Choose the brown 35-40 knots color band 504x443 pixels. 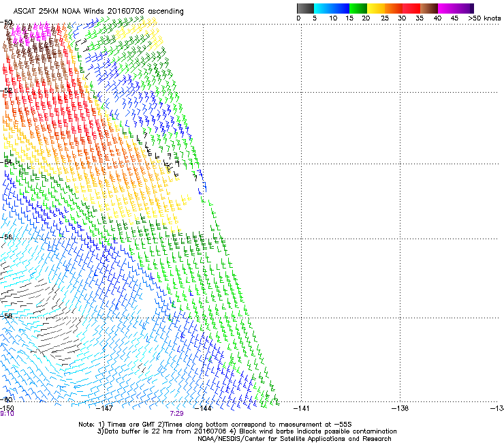[429, 8]
